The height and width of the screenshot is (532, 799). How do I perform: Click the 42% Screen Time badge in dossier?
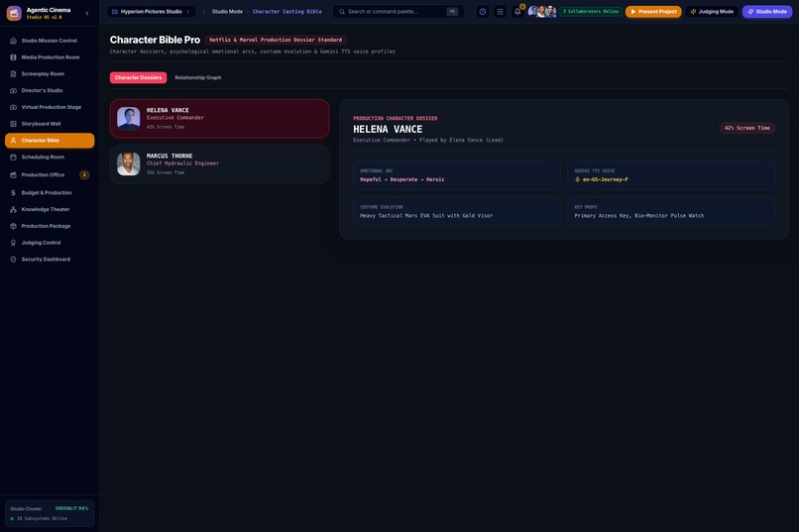pyautogui.click(x=747, y=128)
